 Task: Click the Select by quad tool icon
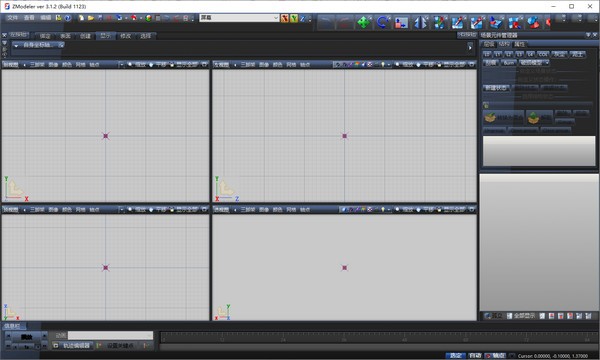[515, 22]
